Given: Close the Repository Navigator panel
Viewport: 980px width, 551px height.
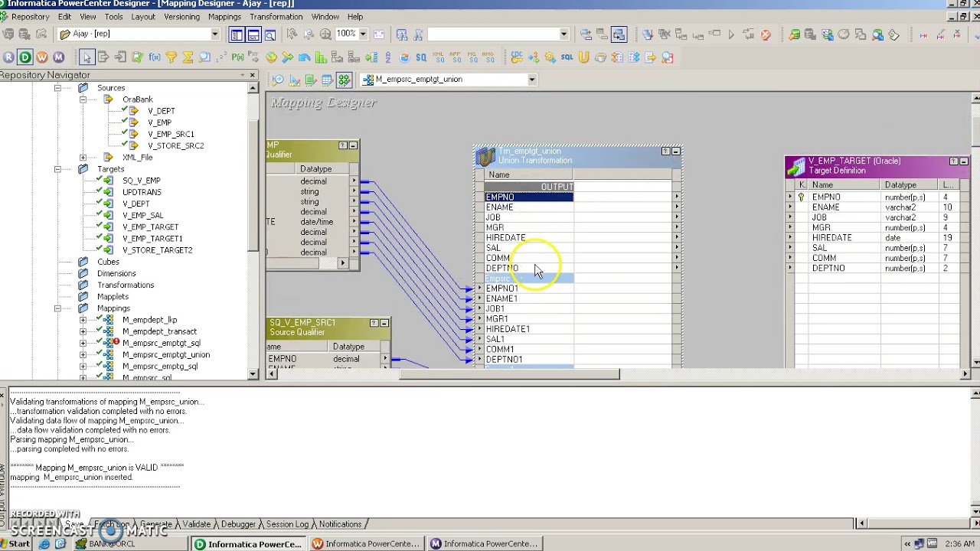Looking at the screenshot, I should coord(253,75).
